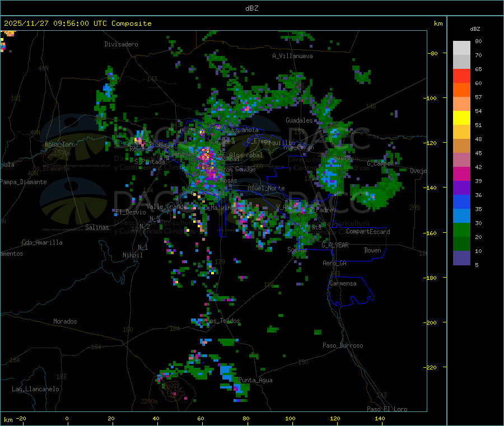Select the blue 36 dBZ color swatch
This screenshot has height=426, width=504.
pos(461,202)
